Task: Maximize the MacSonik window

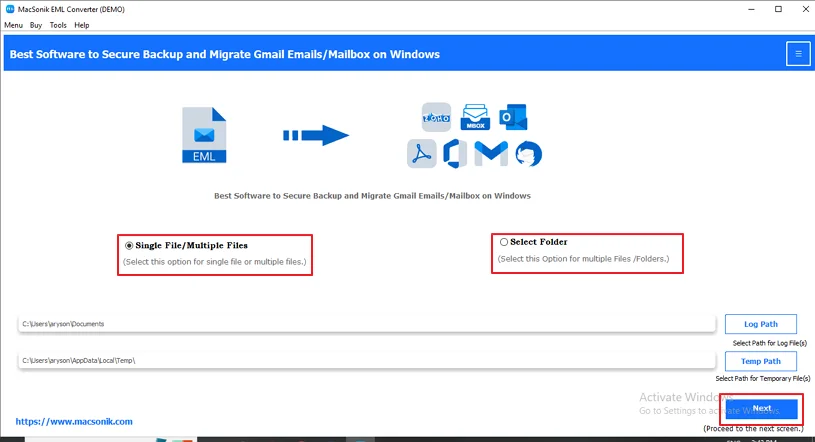Action: tap(778, 9)
